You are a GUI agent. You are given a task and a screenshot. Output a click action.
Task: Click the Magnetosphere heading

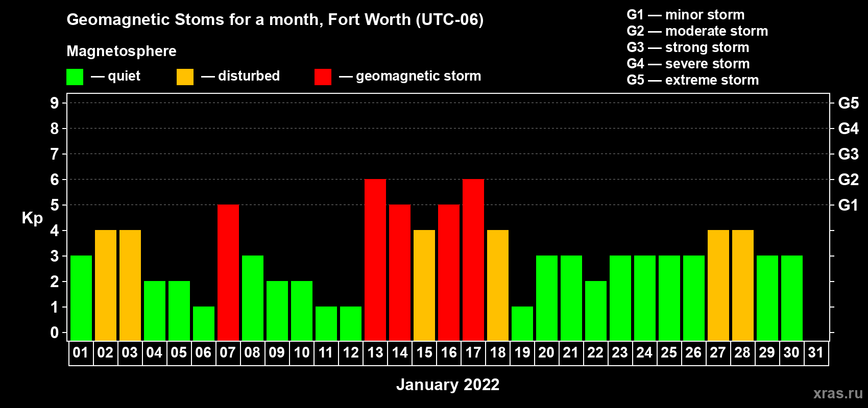click(x=122, y=51)
